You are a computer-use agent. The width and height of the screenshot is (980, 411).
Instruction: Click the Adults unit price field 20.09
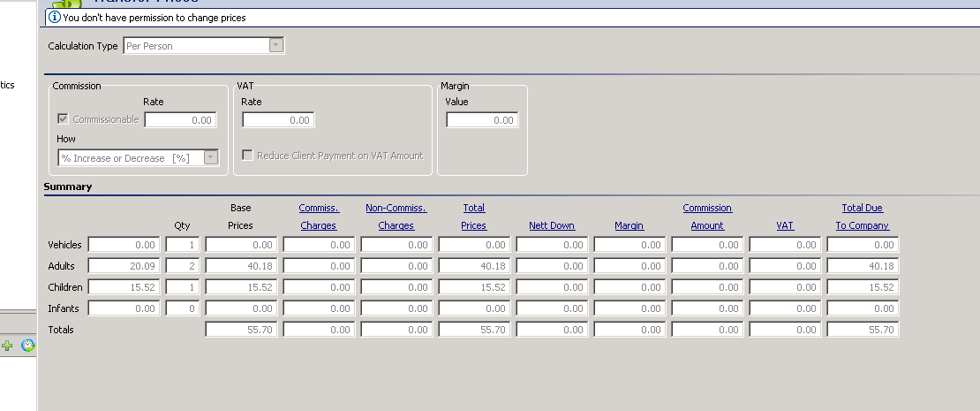click(x=124, y=266)
